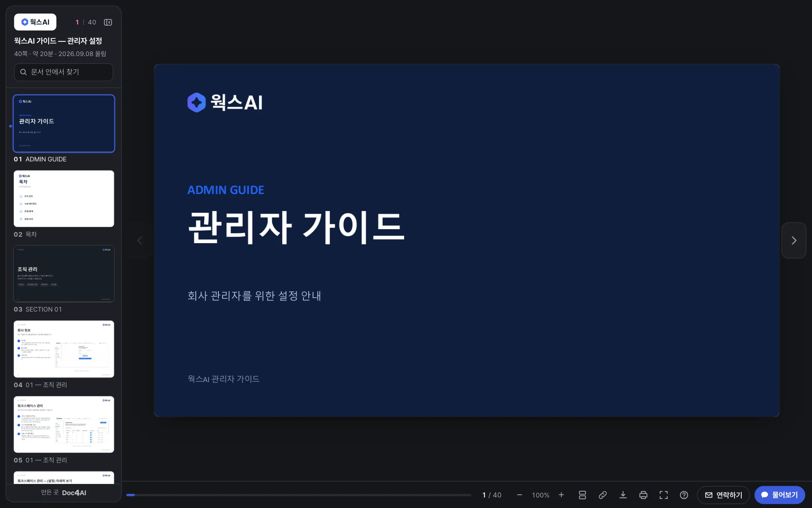This screenshot has height=508, width=812.
Task: Click sidebar page counter 1 | 40
Action: click(x=86, y=22)
